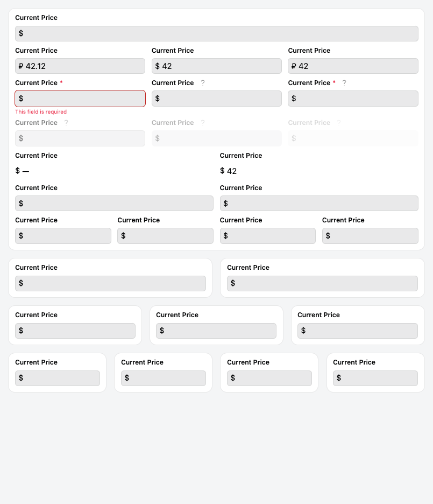This screenshot has height=504, width=433.
Task: Click the gray input box containing $ 42
Action: [216, 66]
